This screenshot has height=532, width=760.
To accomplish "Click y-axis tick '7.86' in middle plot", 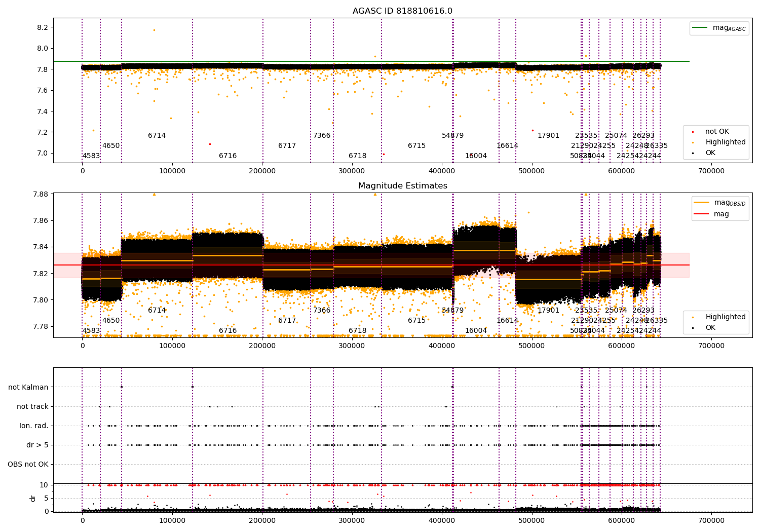I will 40,221.
